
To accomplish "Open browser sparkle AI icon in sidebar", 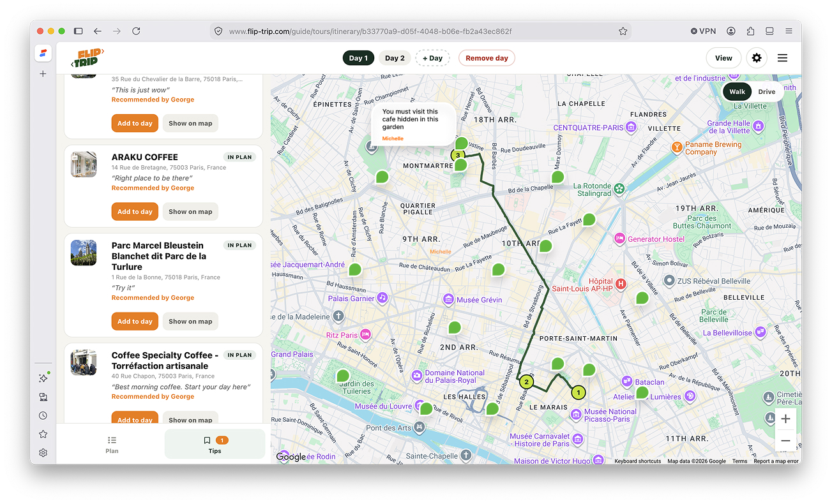I will 43,378.
